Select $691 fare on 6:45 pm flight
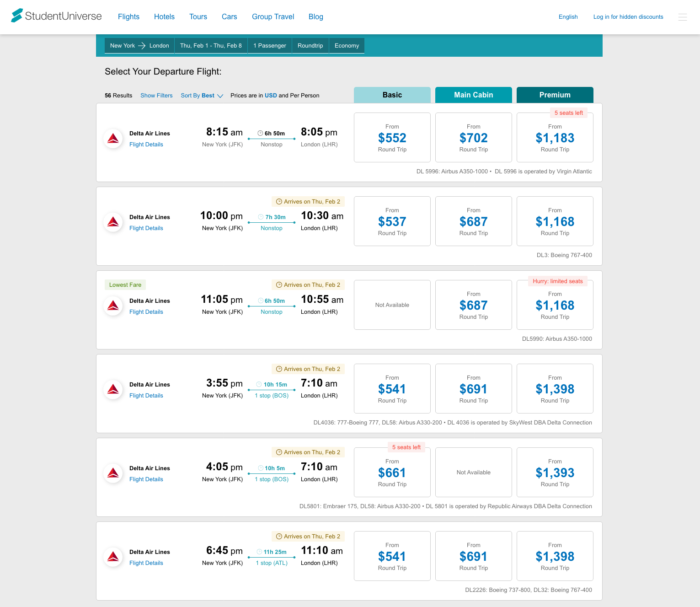The image size is (700, 607). [x=474, y=556]
